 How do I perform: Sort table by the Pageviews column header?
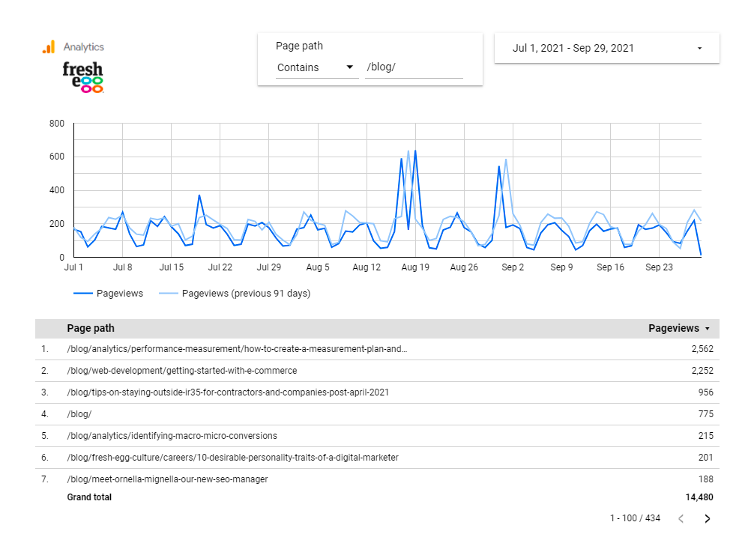[673, 328]
